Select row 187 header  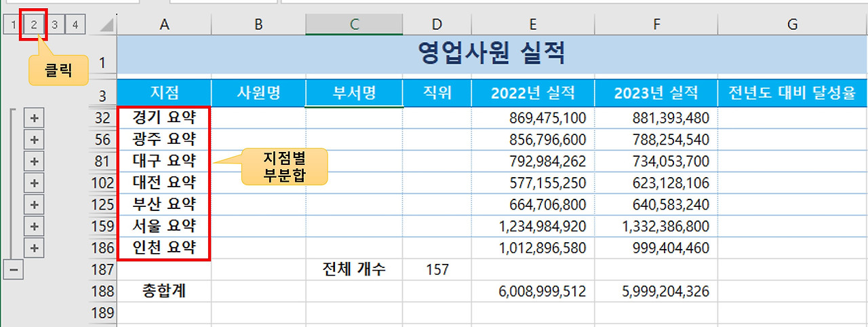(102, 269)
